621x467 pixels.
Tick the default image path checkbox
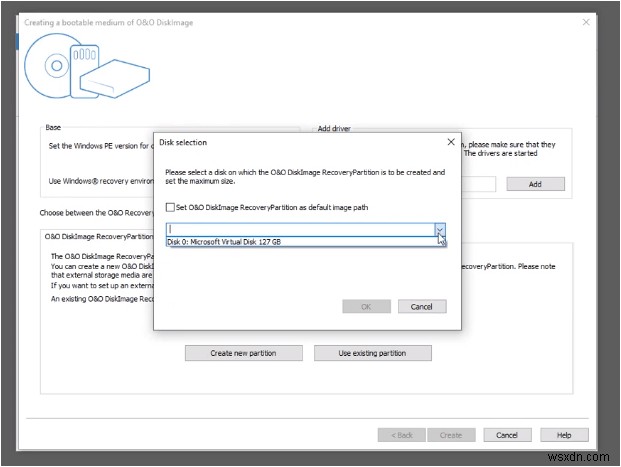(x=170, y=207)
